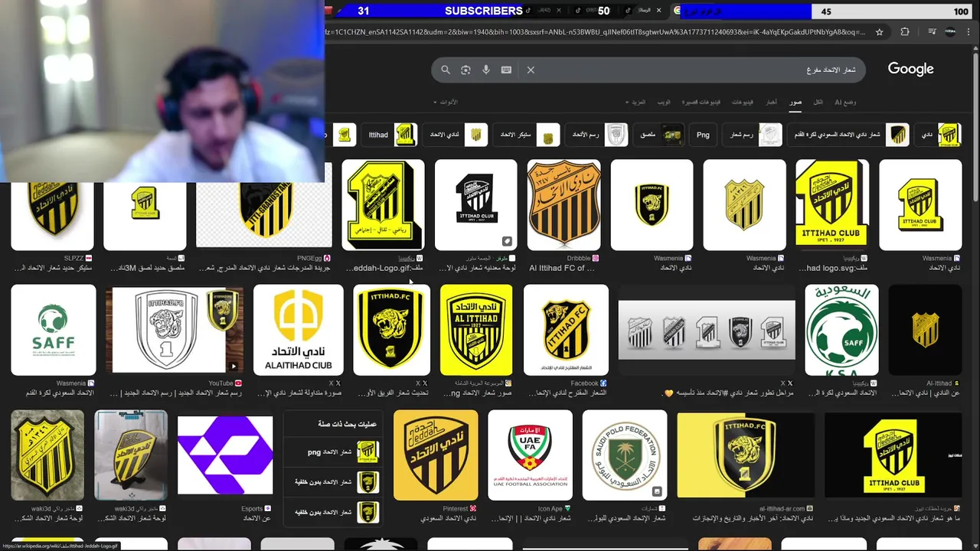980x551 pixels.
Task: Open the الويب web tab
Action: pyautogui.click(x=664, y=102)
